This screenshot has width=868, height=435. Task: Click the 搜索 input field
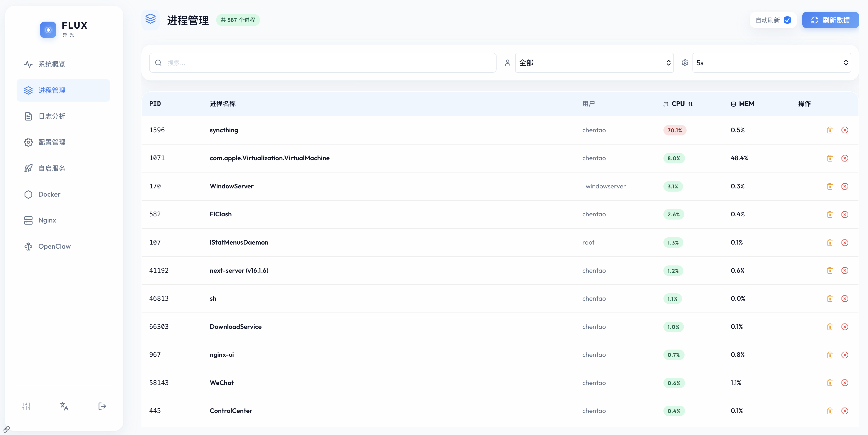pyautogui.click(x=322, y=63)
